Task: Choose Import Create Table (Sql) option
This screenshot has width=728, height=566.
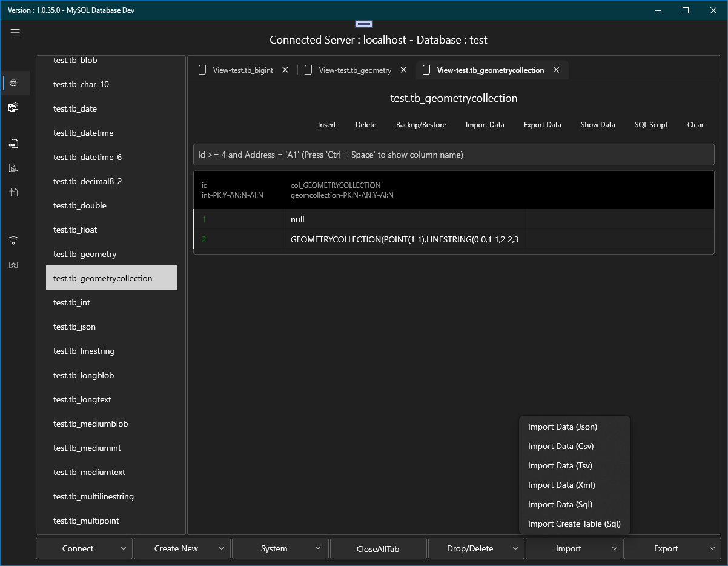Action: coord(575,524)
